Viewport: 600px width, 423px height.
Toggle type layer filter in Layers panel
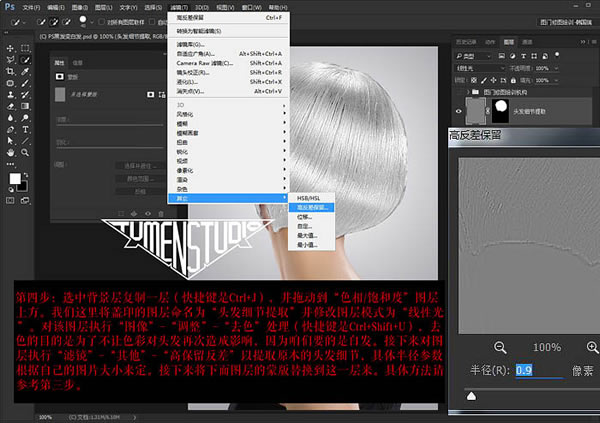click(523, 56)
